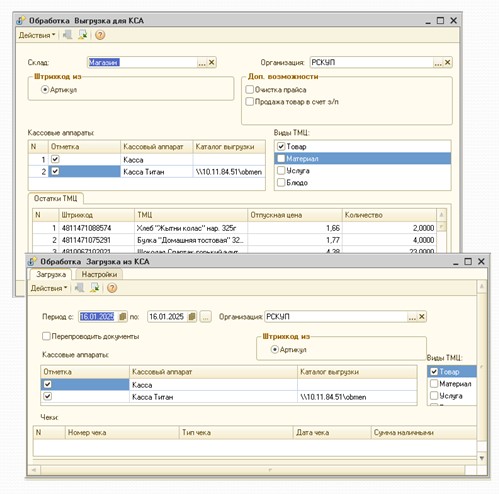Image resolution: width=499 pixels, height=494 pixels.
Task: Open Склад selection with ellipsis button
Action: coord(202,62)
